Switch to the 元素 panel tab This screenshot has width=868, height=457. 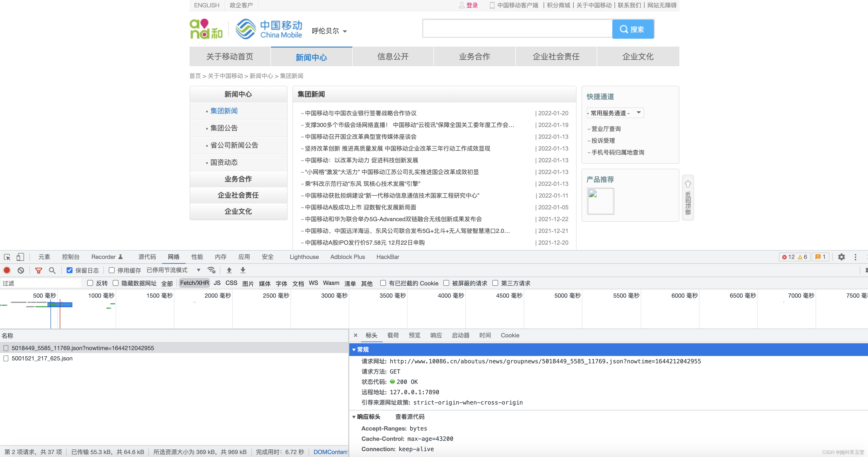[44, 257]
